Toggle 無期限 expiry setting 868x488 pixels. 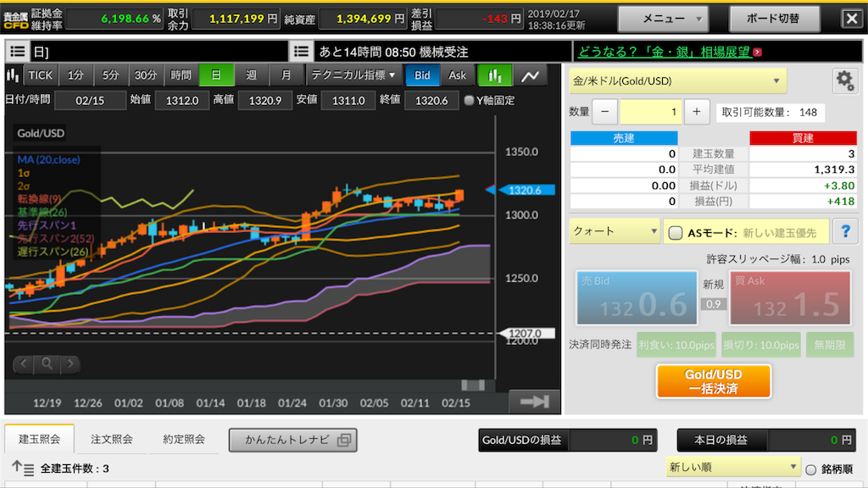tap(829, 345)
